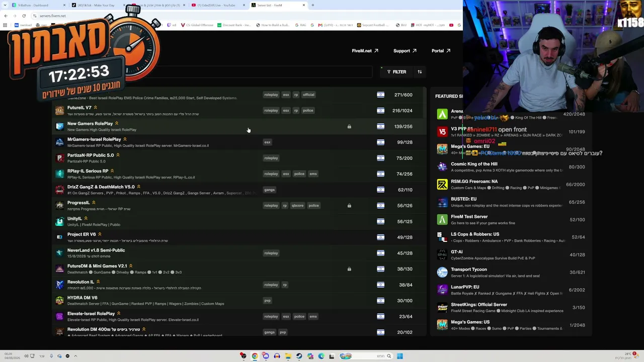Open Sepcast Football bookmark
Viewport: 644px width, 362px height.
coord(373,25)
